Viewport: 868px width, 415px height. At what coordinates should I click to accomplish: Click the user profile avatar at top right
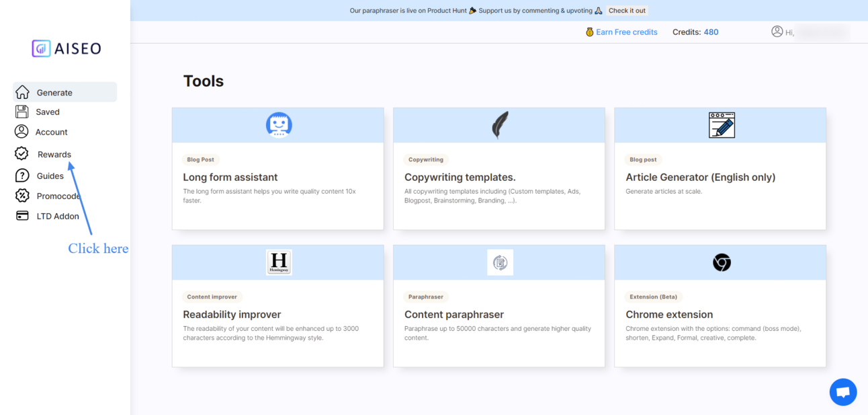[x=777, y=32]
